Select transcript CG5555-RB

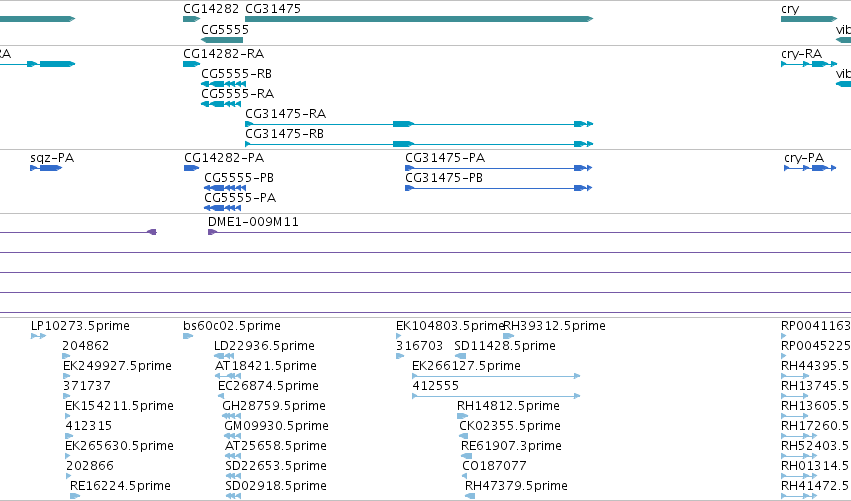click(224, 84)
